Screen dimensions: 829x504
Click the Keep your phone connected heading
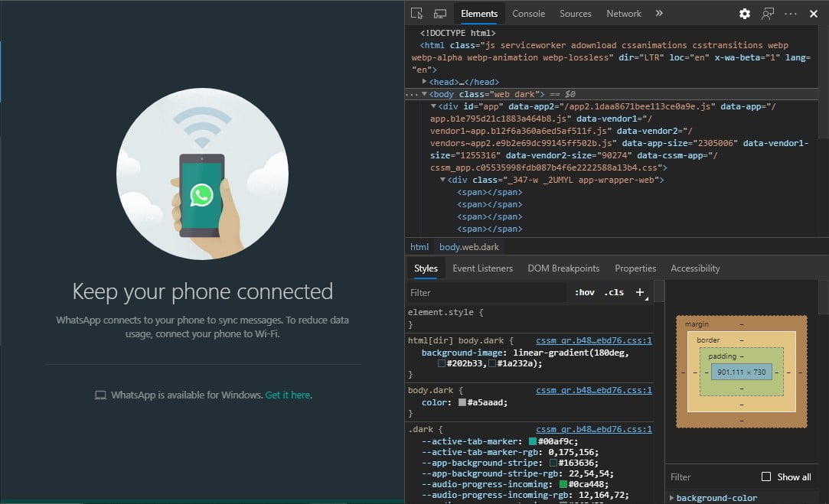pyautogui.click(x=203, y=291)
